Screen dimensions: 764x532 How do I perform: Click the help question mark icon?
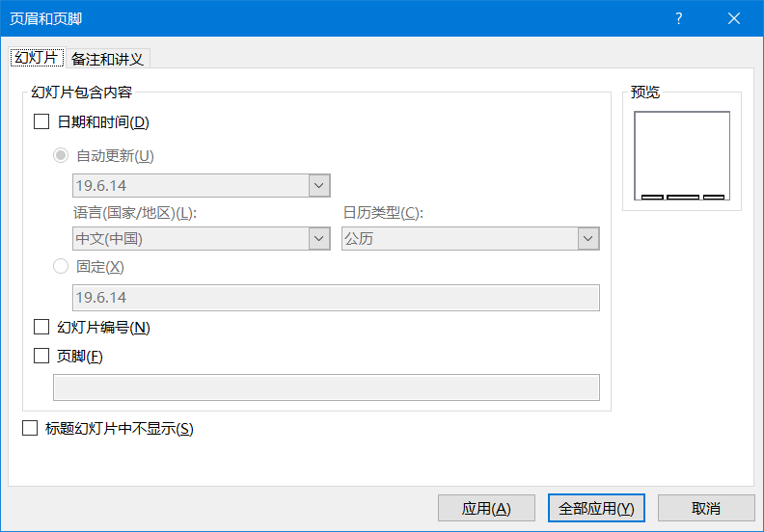679,19
